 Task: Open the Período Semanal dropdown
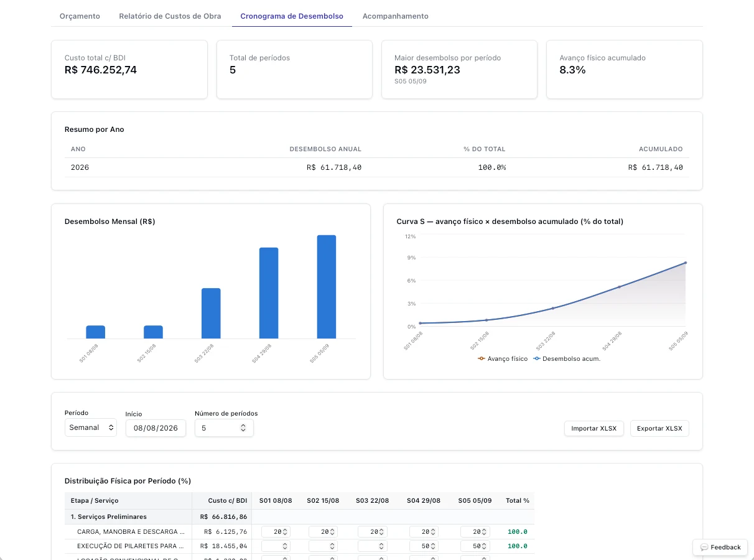pos(90,427)
